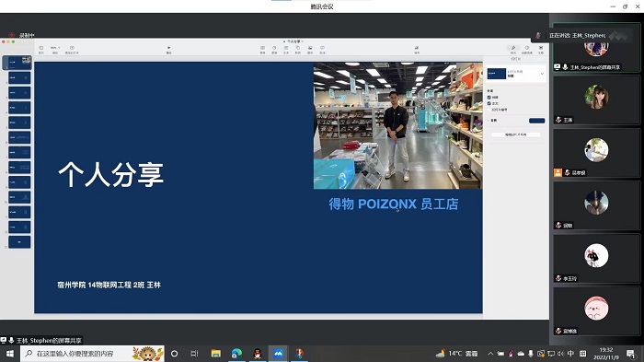Click the Edit Slide Layout button

(516, 134)
